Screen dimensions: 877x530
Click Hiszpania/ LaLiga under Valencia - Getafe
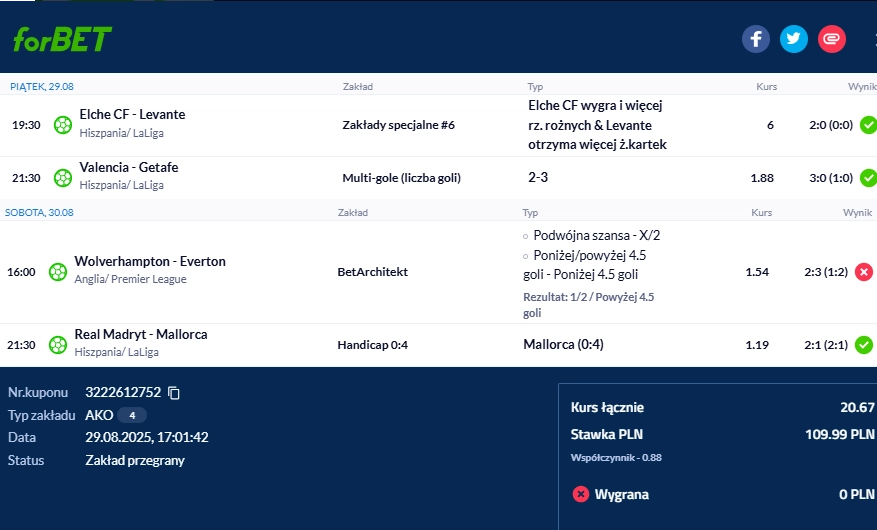(121, 185)
